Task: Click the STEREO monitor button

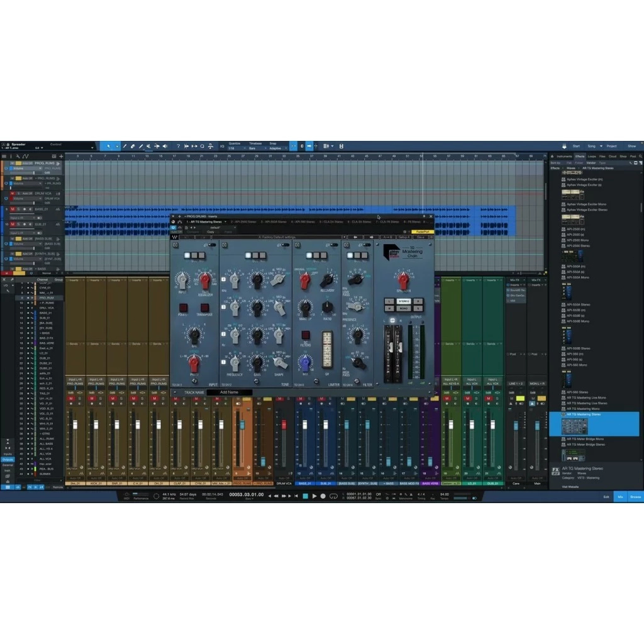Action: (403, 301)
